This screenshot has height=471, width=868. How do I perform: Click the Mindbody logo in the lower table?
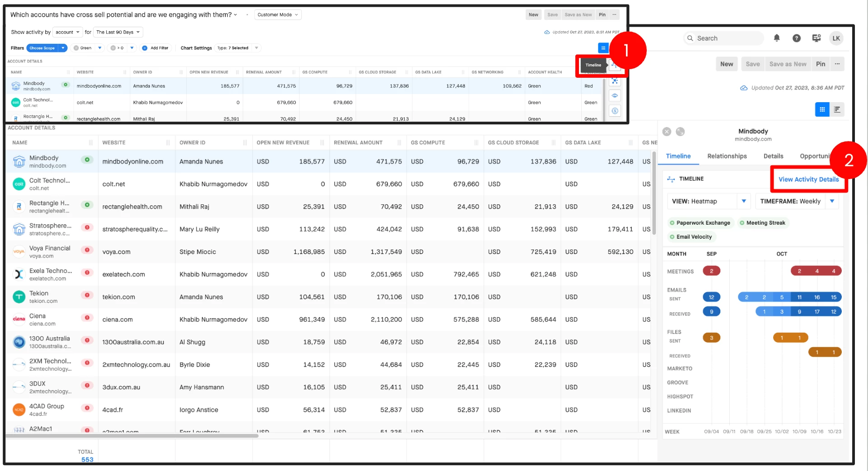coord(19,161)
